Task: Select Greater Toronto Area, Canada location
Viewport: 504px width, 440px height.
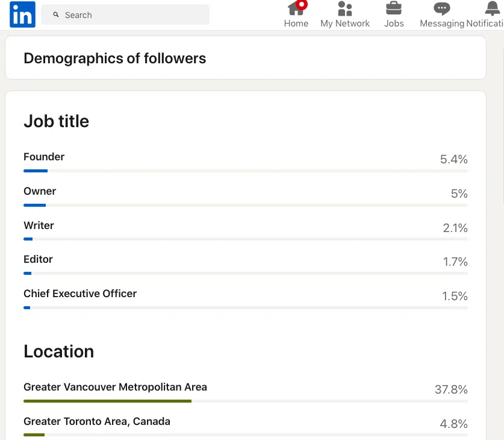Action: click(97, 421)
